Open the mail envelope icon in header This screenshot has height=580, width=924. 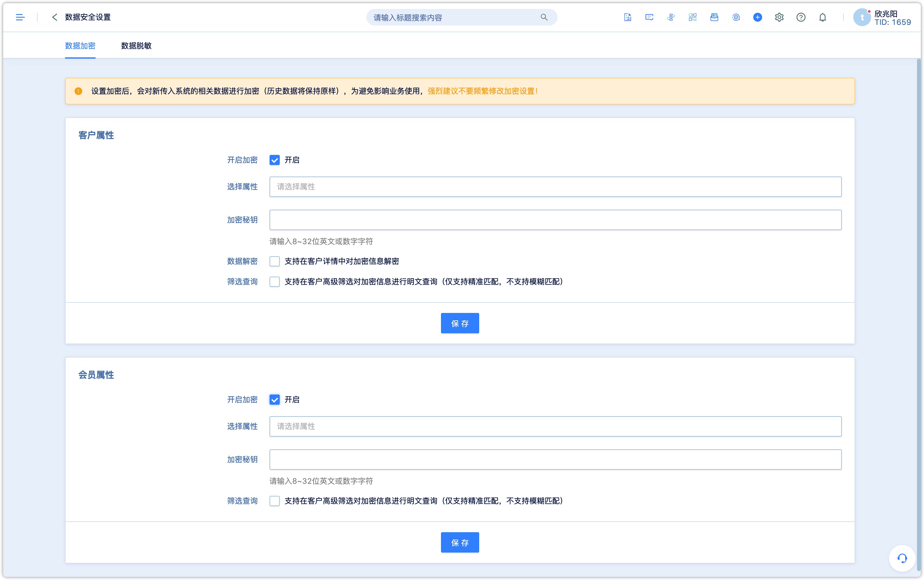pos(714,17)
